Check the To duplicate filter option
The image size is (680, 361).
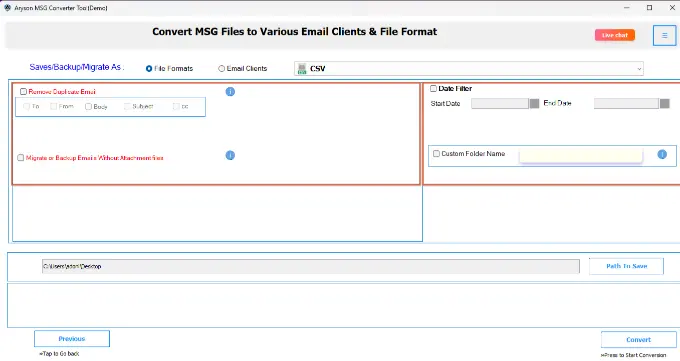(x=27, y=106)
